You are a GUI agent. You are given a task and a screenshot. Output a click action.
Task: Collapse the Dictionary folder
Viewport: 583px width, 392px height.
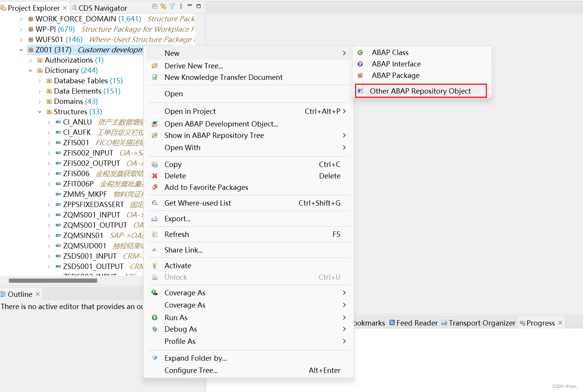pos(31,70)
